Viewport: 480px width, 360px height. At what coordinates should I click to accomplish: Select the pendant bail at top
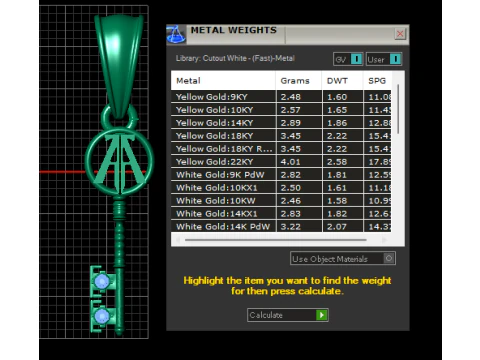pyautogui.click(x=119, y=66)
